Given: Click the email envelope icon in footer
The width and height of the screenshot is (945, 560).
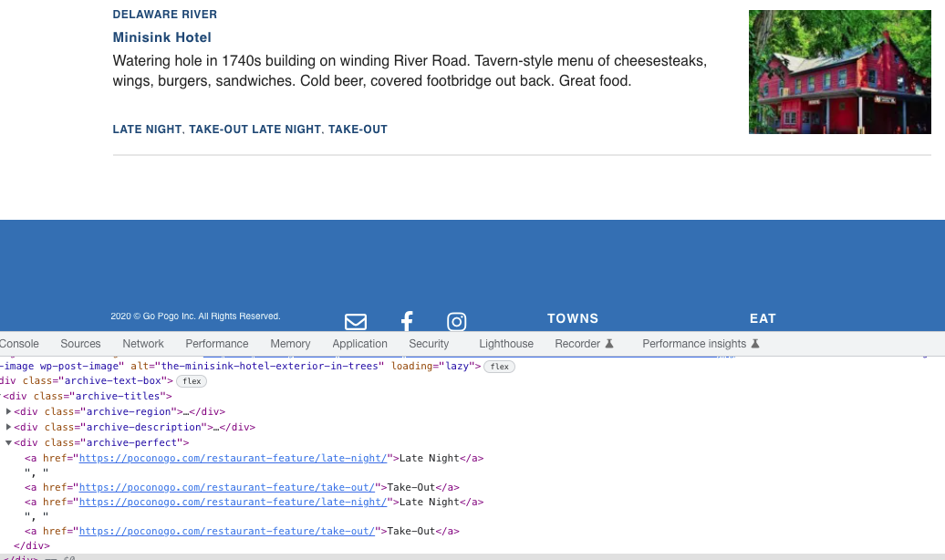Looking at the screenshot, I should coord(356,321).
